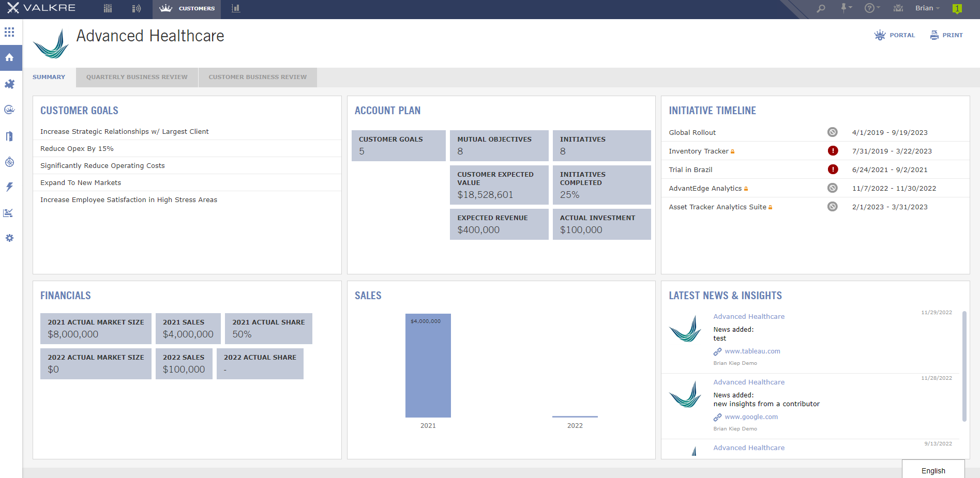
Task: Select the Mutual Objectives tile showing 8
Action: (x=499, y=146)
